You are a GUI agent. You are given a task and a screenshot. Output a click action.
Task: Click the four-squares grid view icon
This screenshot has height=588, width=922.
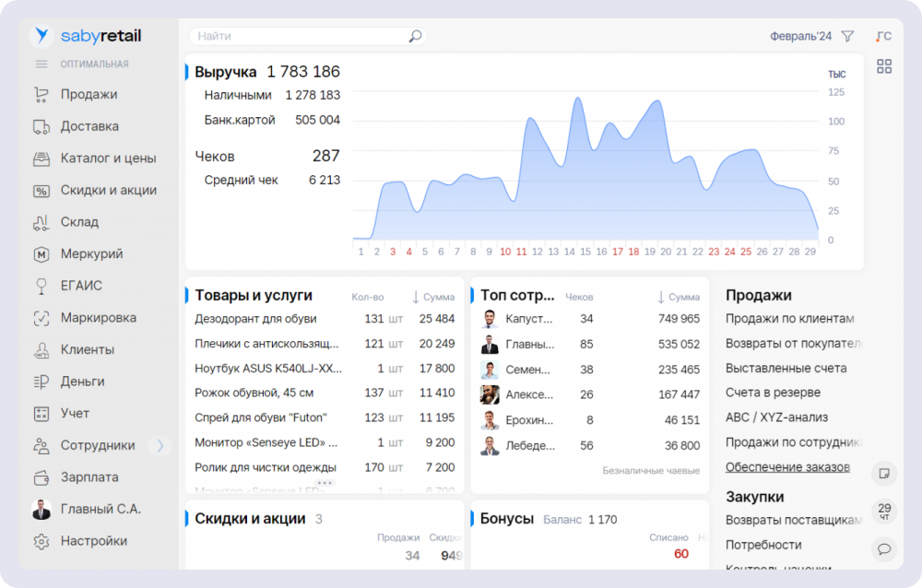(884, 66)
